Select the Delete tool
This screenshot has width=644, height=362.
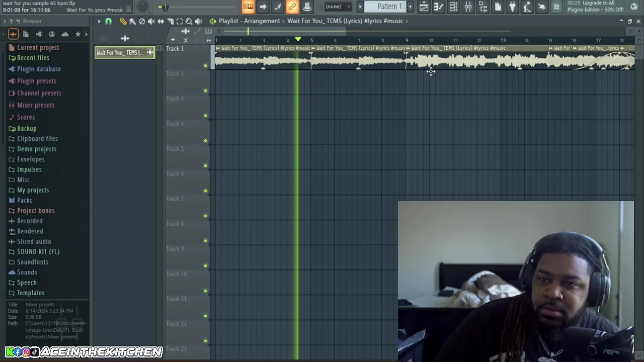tap(142, 21)
